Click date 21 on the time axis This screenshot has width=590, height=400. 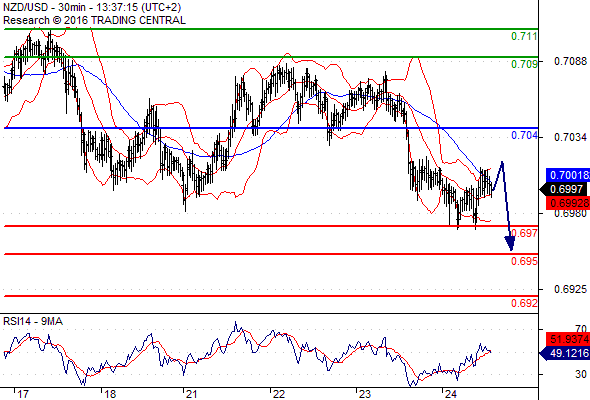click(x=192, y=394)
